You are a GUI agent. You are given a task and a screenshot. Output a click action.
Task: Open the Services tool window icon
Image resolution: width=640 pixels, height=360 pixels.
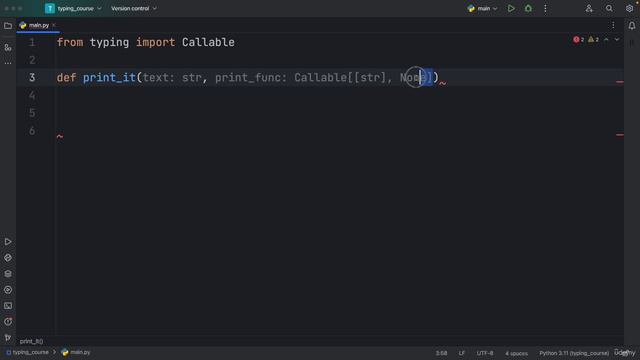click(8, 290)
